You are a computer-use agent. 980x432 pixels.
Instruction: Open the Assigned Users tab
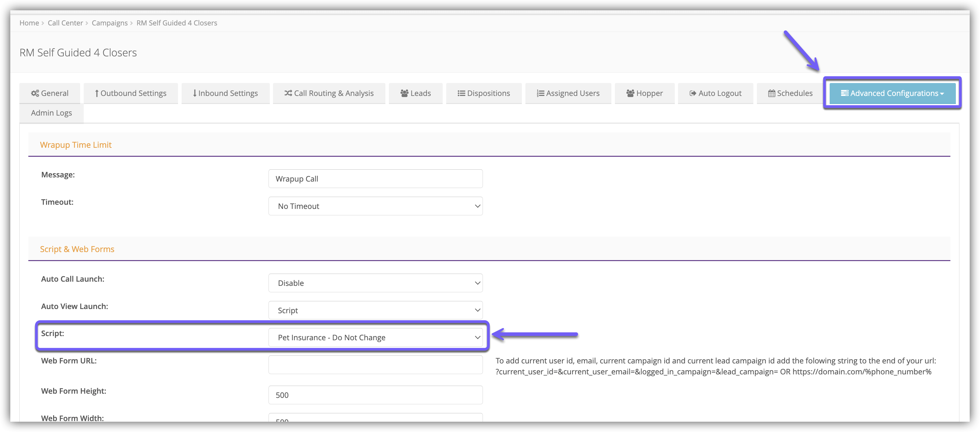[568, 93]
